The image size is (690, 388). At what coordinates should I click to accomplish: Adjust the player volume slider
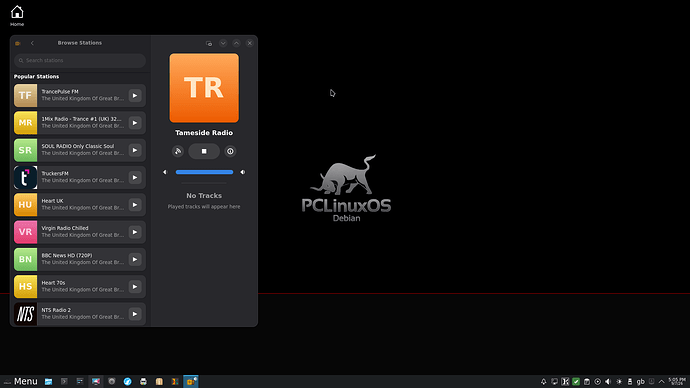[204, 172]
